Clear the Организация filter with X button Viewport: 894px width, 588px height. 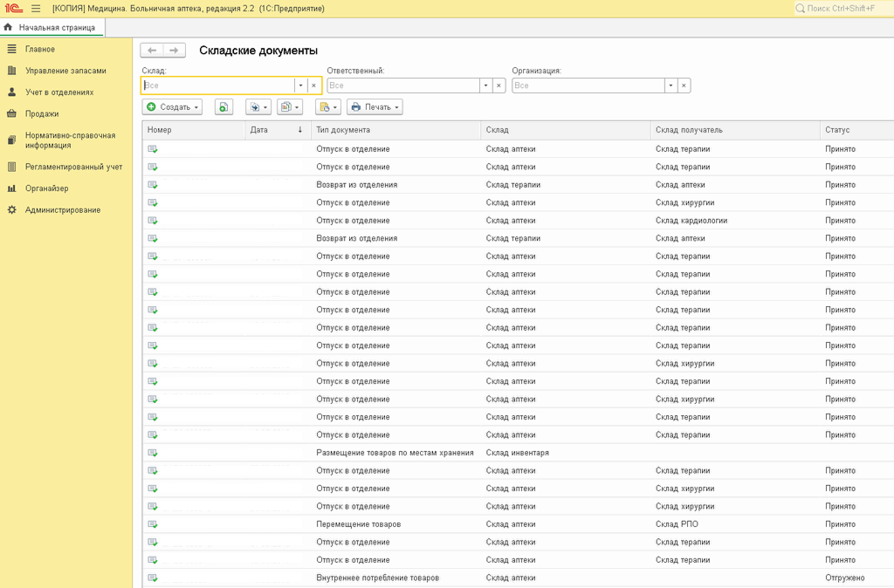(x=684, y=85)
